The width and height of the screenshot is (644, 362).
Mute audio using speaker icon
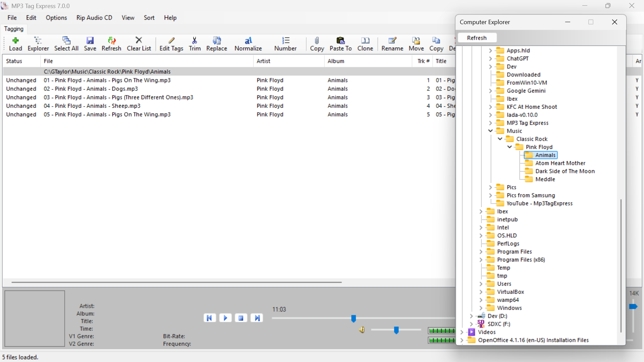pos(362,330)
